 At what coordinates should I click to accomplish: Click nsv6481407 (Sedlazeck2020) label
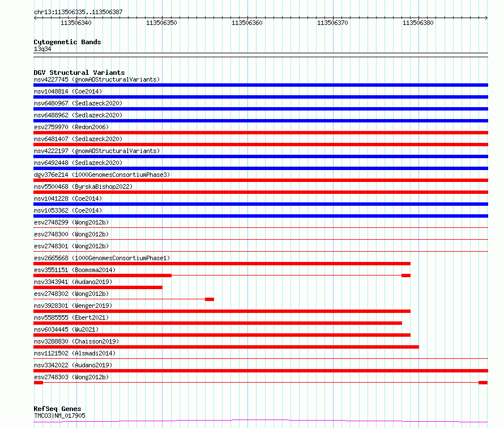tap(78, 139)
